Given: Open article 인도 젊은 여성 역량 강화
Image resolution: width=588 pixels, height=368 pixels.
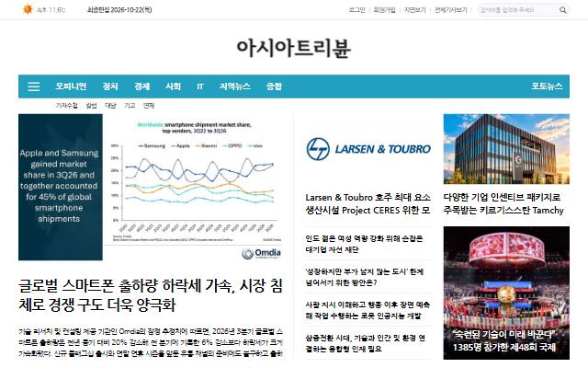Looking at the screenshot, I should 364,244.
